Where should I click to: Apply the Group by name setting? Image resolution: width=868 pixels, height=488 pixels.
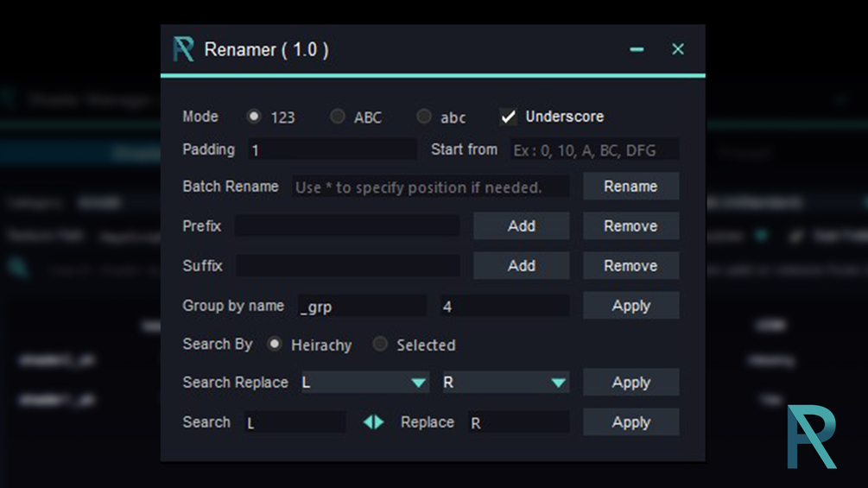pos(630,306)
